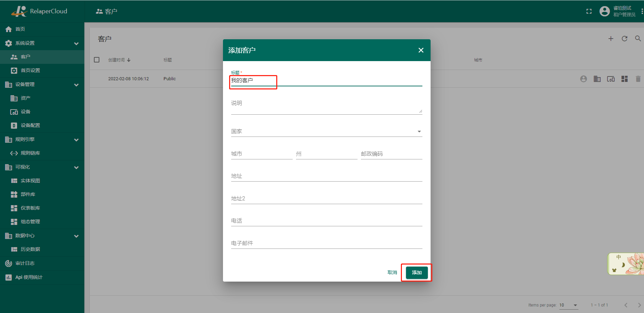Open 审计日志 audit logs in sidebar
The image size is (644, 313).
coord(42,264)
